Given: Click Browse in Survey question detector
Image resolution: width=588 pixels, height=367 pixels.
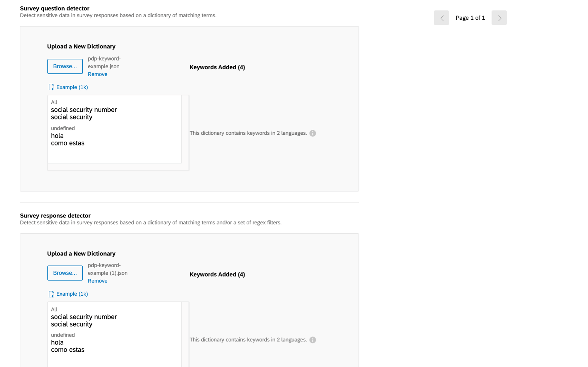Looking at the screenshot, I should [65, 66].
